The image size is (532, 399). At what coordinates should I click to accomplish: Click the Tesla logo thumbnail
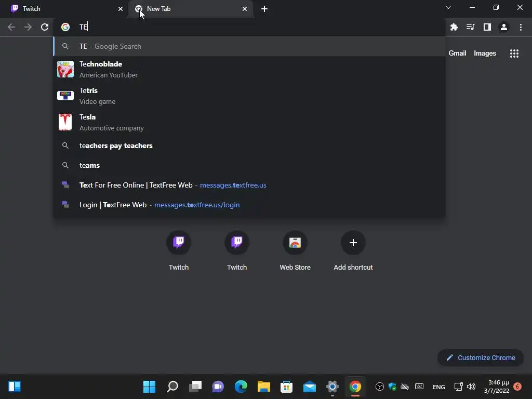pos(65,122)
